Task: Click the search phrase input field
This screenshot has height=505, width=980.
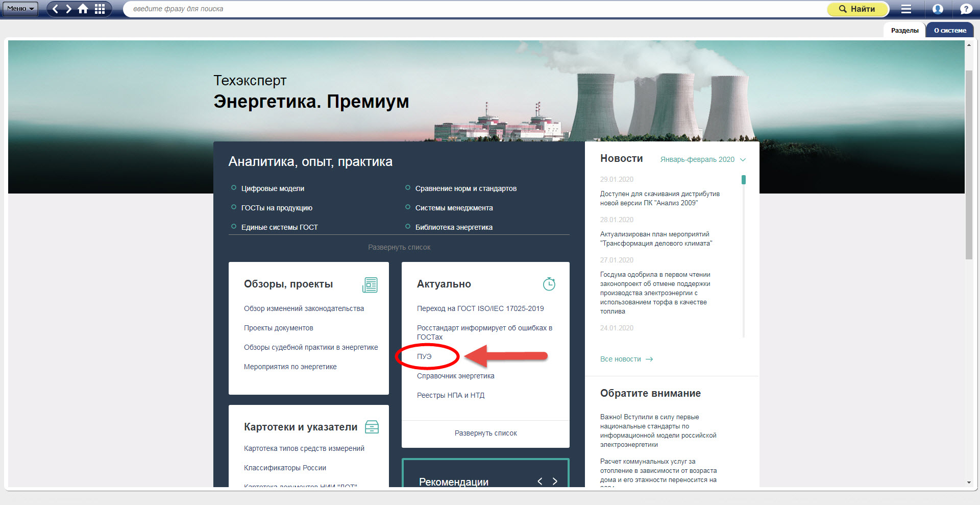Action: click(x=475, y=9)
